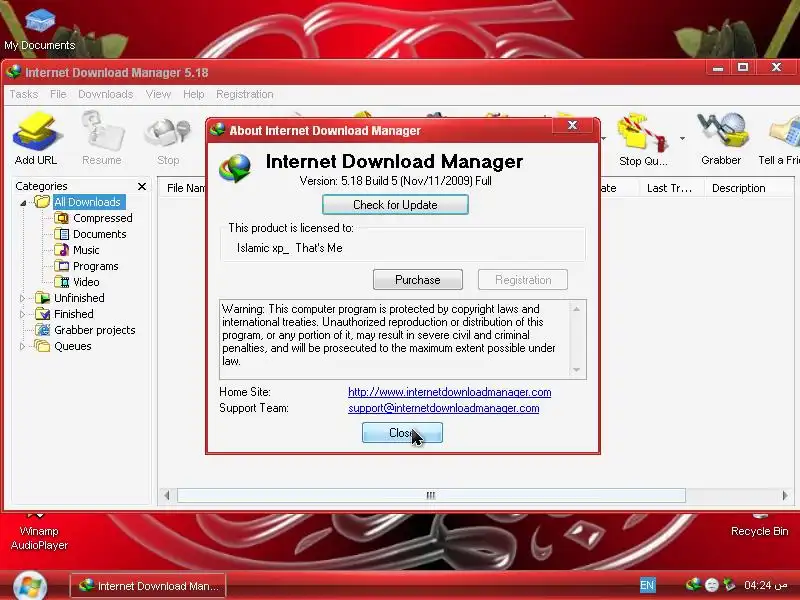This screenshot has height=600, width=800.
Task: Click the Programs category icon
Action: click(x=62, y=266)
